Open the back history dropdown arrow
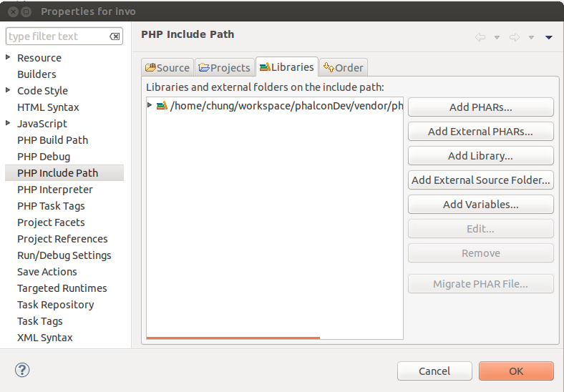 497,37
